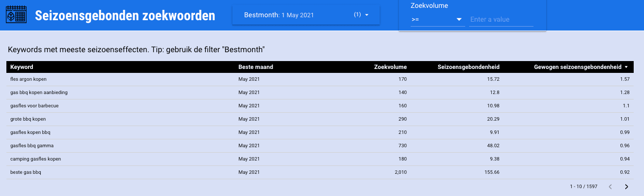Select the beste gas bbq row

pos(322,172)
